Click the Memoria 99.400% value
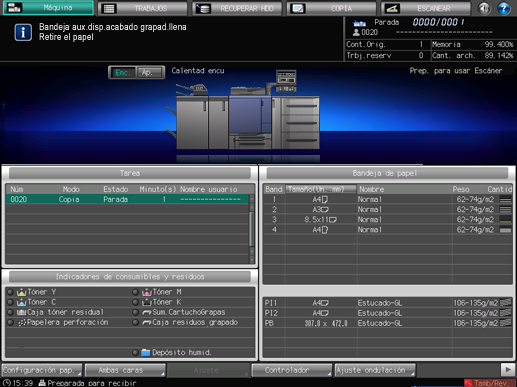The height and width of the screenshot is (387, 517). (499, 44)
